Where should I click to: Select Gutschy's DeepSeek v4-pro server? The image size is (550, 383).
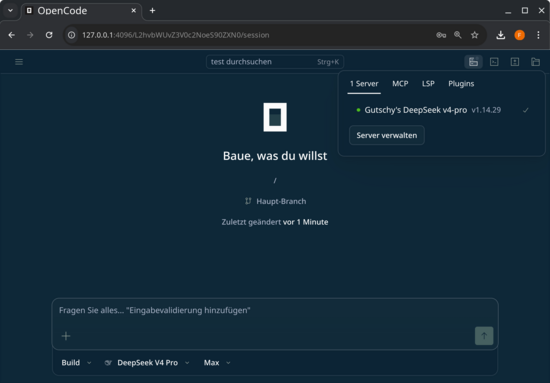tap(442, 110)
